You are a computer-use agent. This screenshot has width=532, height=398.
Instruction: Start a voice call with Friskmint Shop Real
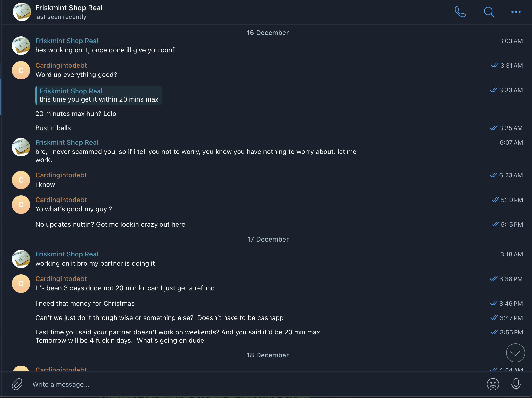(460, 12)
